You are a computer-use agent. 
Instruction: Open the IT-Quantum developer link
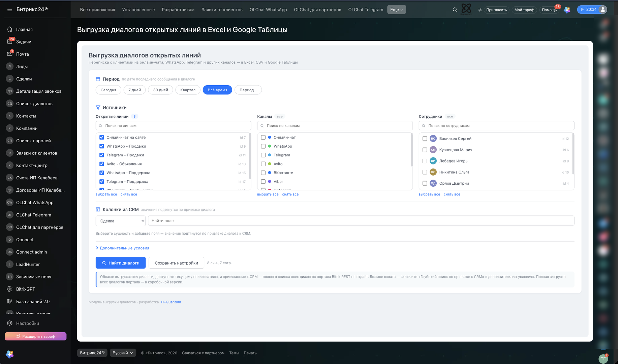171,302
